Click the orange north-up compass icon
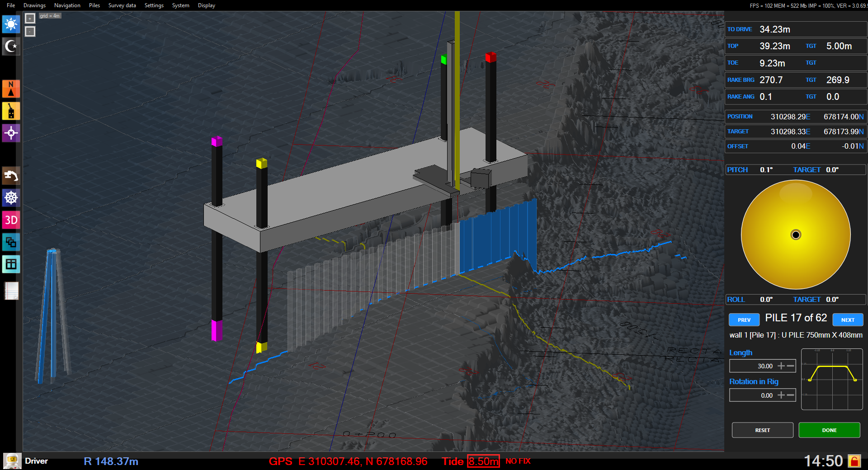868x470 pixels. [11, 89]
